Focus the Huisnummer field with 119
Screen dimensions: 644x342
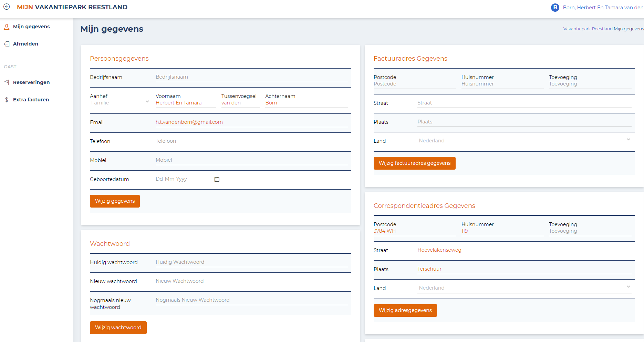502,231
